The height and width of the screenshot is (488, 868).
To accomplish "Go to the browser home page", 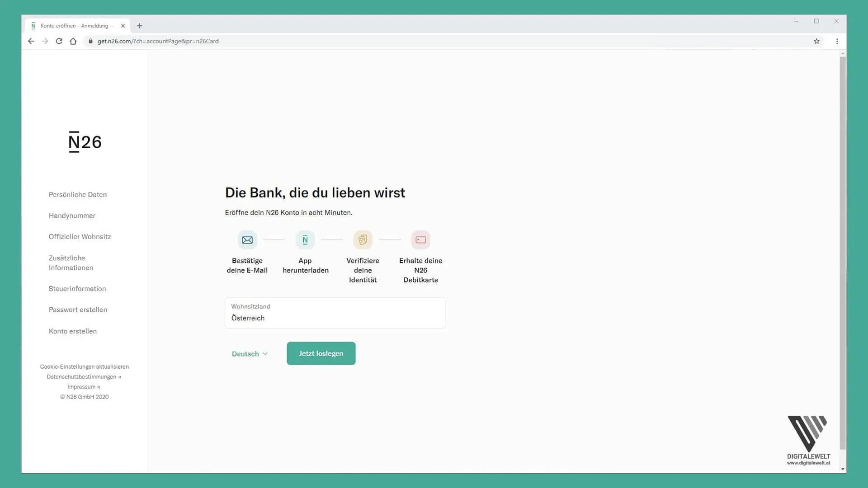I will pos(73,41).
